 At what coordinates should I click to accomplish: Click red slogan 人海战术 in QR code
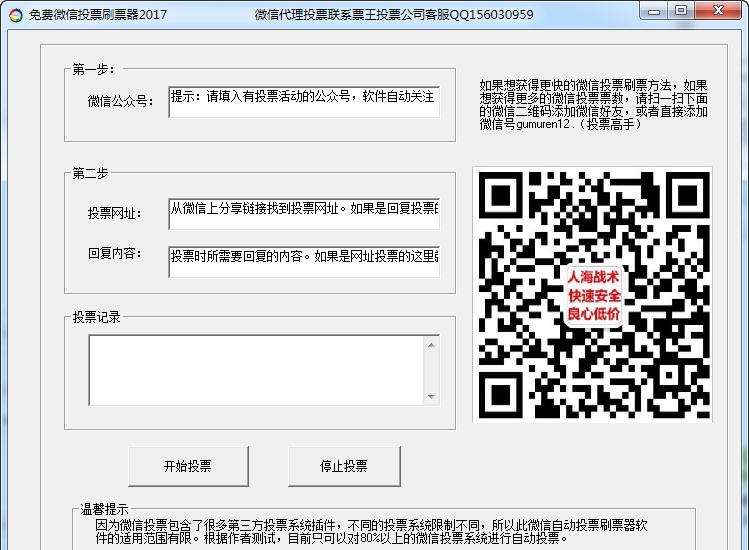(593, 277)
